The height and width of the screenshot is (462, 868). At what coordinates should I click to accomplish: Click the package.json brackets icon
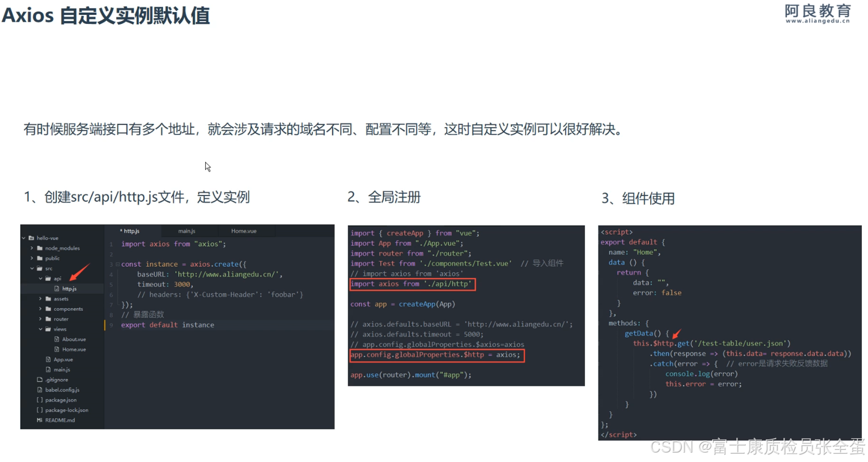click(40, 400)
